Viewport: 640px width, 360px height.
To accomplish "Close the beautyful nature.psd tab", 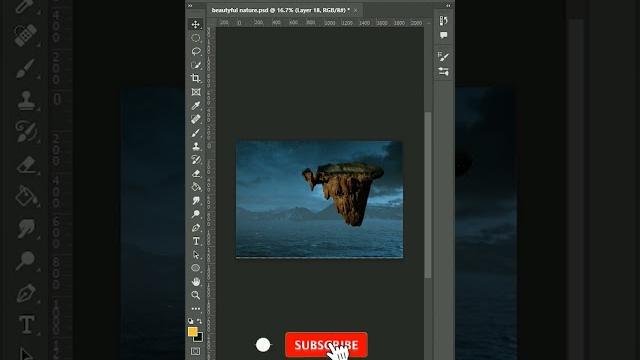I will point(356,10).
